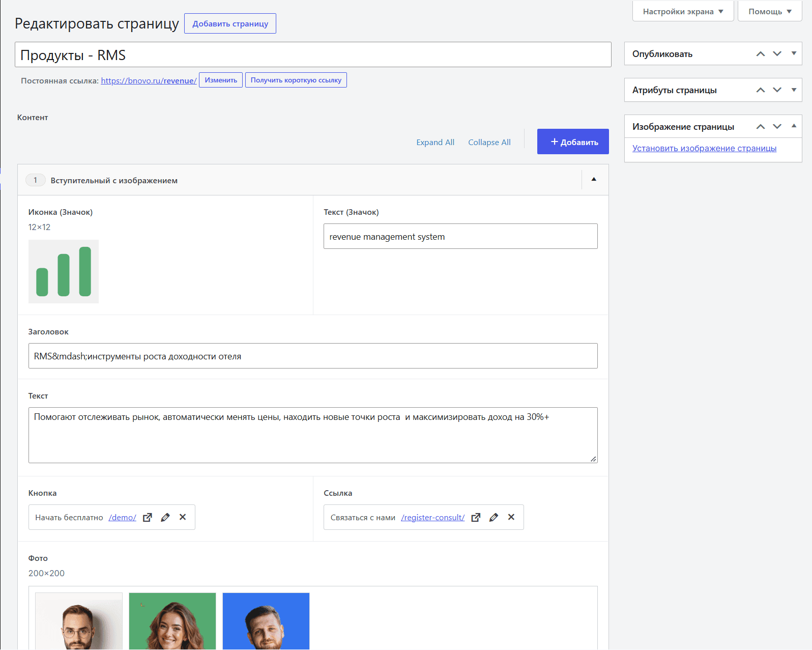The image size is (812, 650).
Task: Select the man photo on blue background
Action: tap(266, 621)
